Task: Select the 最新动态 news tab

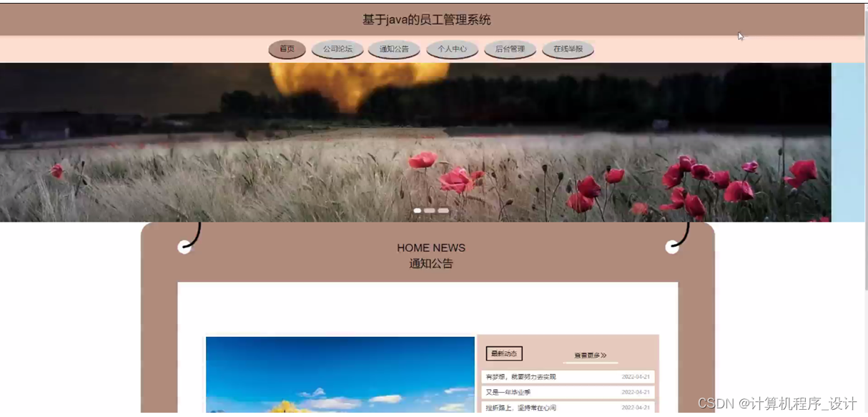Action: tap(503, 353)
